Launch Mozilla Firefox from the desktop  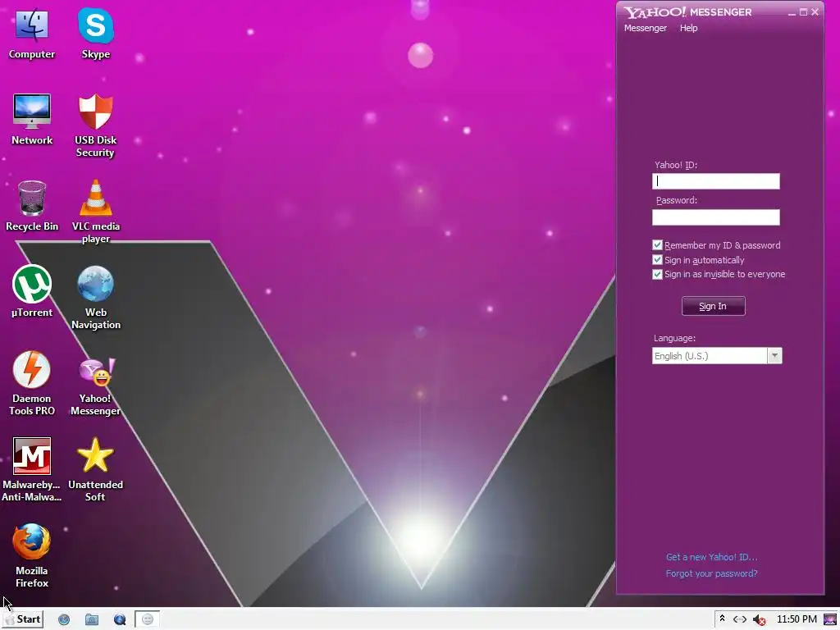pos(32,555)
